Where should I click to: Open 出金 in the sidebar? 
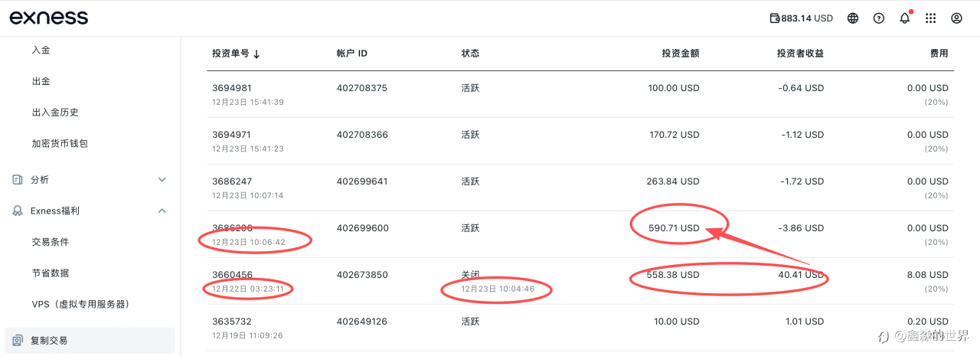click(41, 81)
